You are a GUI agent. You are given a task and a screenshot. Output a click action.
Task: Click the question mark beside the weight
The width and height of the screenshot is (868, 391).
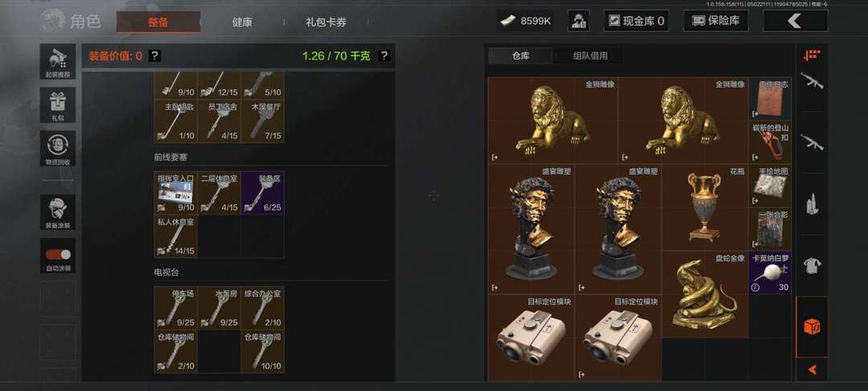[x=384, y=56]
